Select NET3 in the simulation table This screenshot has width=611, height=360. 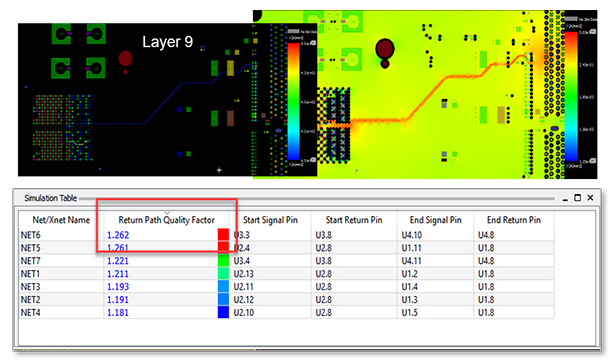(x=31, y=287)
